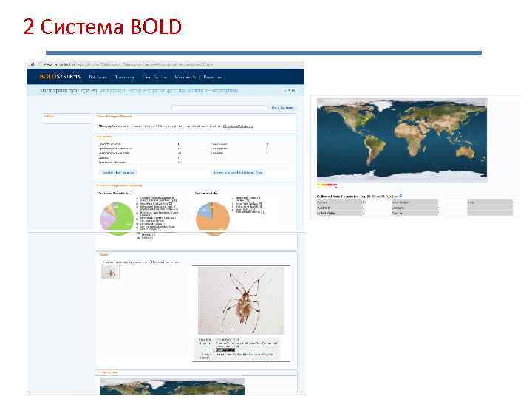Image resolution: width=532 pixels, height=399 pixels.
Task: Click the Canada country row
Action: click(341, 202)
